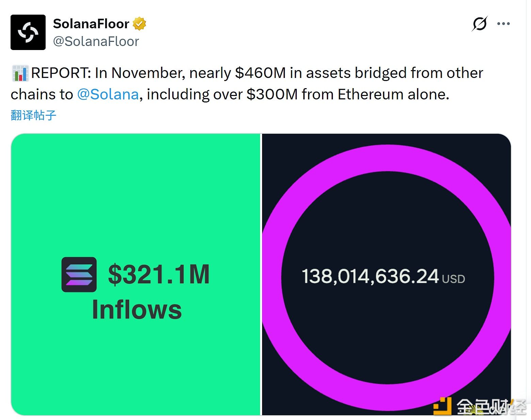Open the green $321.1M Inflows image
531x420 pixels.
(x=136, y=276)
